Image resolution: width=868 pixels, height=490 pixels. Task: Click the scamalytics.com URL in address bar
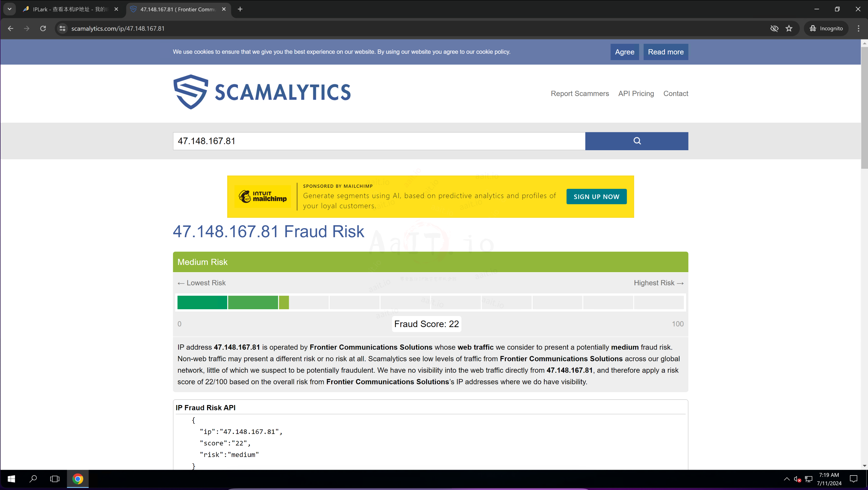click(118, 29)
